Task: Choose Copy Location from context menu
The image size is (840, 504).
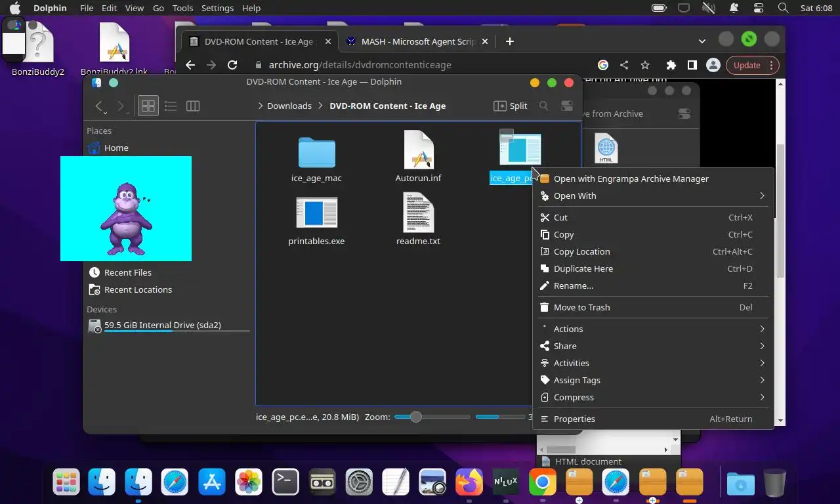Action: coord(654,251)
